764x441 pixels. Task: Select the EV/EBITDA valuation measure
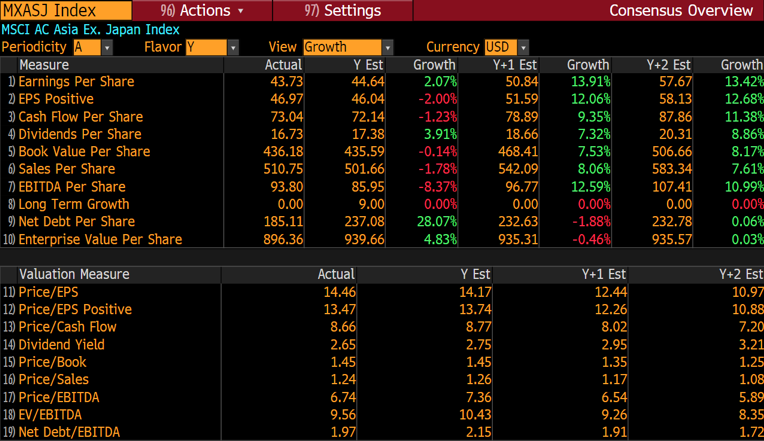[50, 414]
